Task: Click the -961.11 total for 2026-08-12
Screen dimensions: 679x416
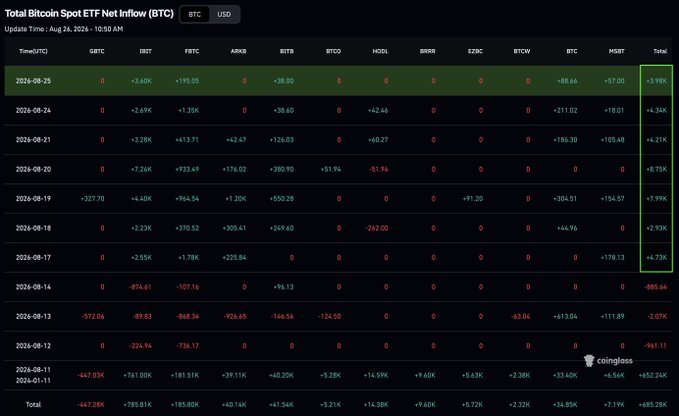Action: (656, 346)
